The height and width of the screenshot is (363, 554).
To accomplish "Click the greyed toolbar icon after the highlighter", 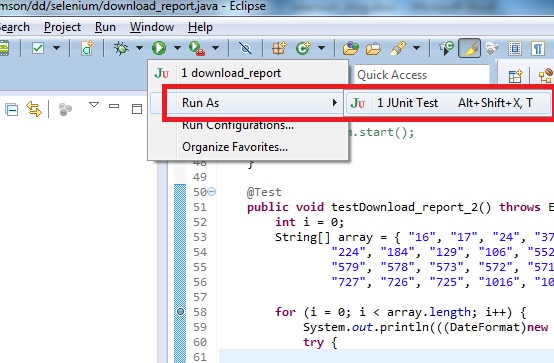I will click(493, 48).
